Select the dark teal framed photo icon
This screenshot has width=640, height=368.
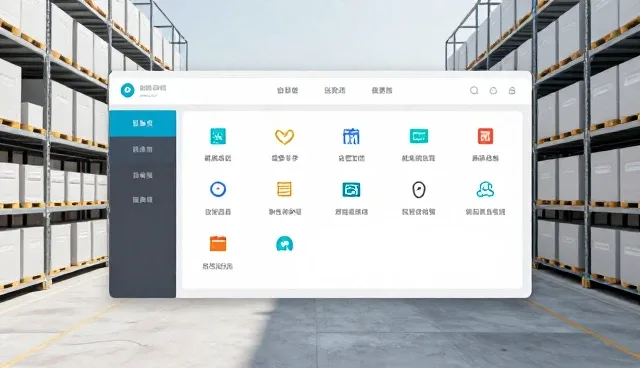pyautogui.click(x=351, y=190)
